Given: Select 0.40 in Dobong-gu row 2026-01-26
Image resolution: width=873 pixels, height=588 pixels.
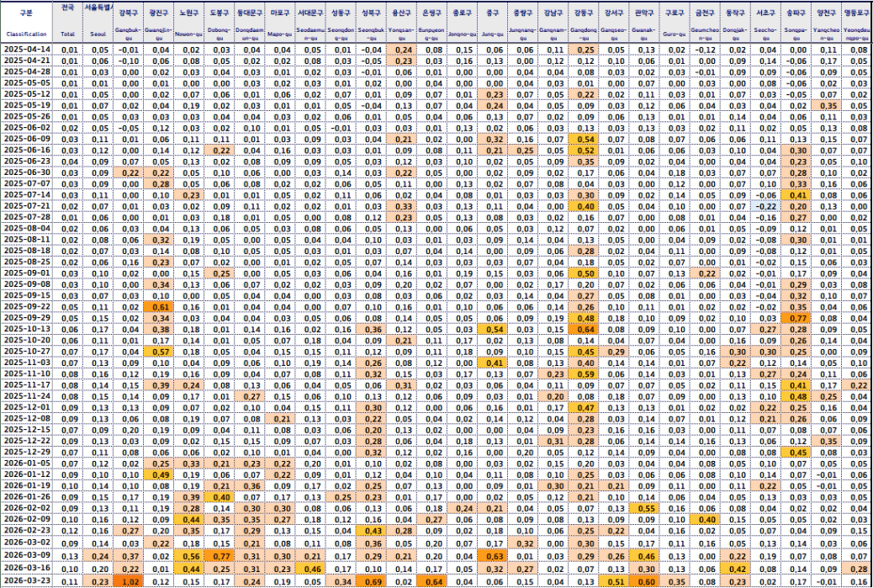Looking at the screenshot, I should [x=219, y=496].
